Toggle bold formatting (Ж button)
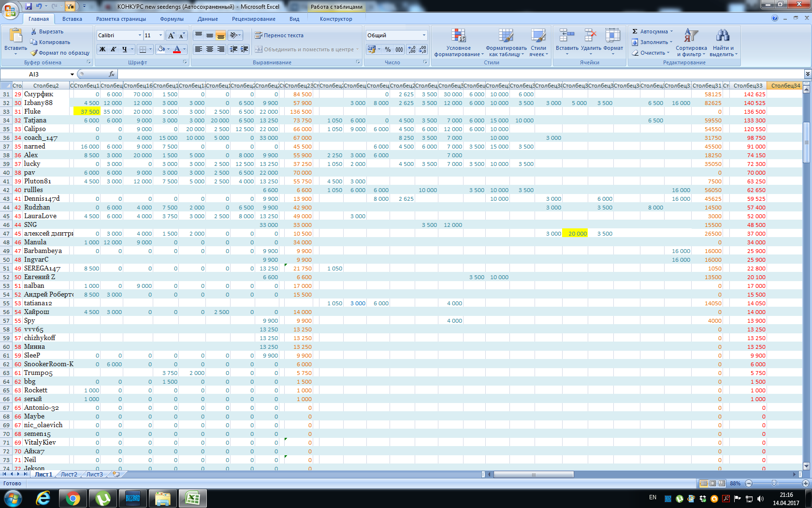This screenshot has width=812, height=508. pos(102,49)
